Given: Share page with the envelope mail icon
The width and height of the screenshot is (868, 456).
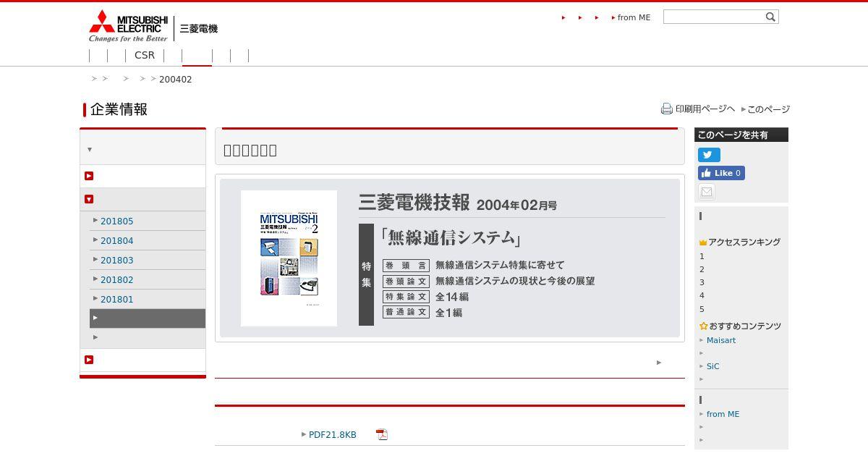Looking at the screenshot, I should click(x=707, y=192).
